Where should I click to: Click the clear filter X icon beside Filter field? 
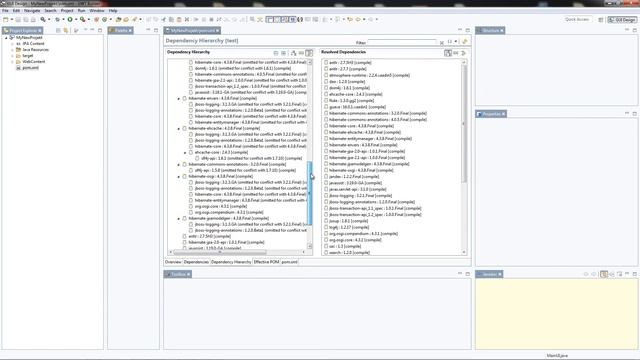point(442,42)
